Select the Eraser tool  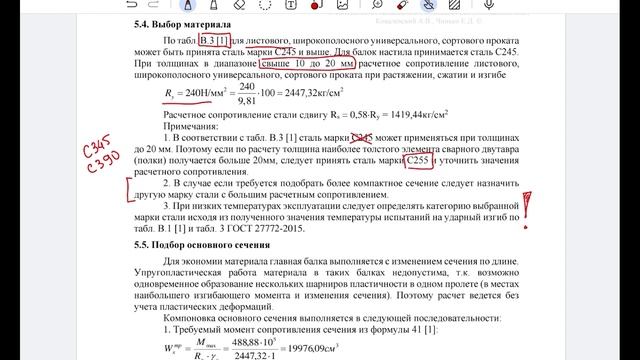click(240, 4)
